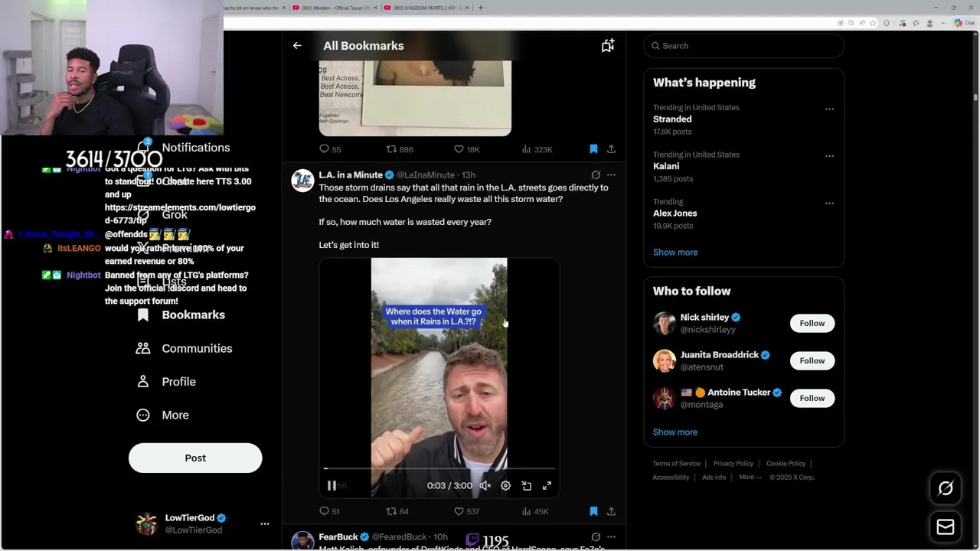The height and width of the screenshot is (551, 980).
Task: Like the post with 537 likes
Action: click(x=466, y=511)
